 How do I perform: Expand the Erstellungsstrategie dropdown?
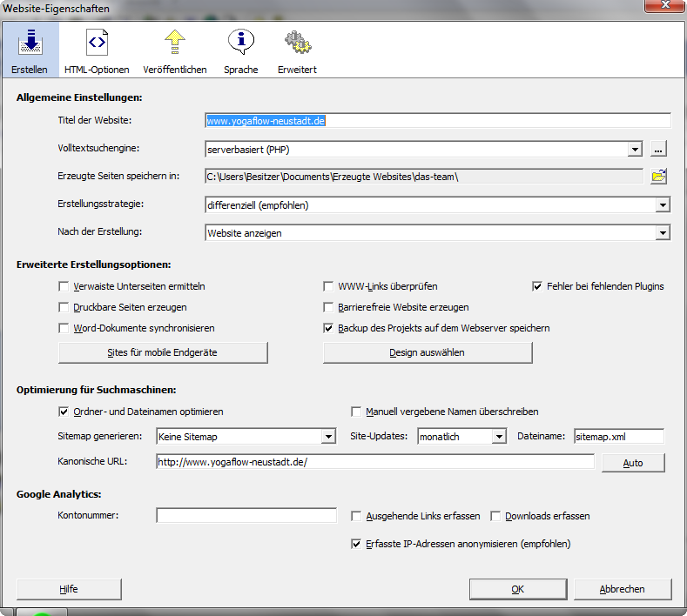[663, 205]
